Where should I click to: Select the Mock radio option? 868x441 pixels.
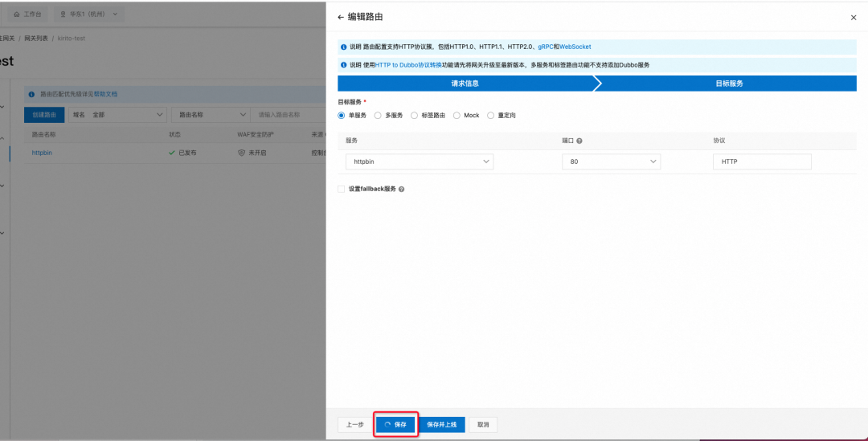[457, 116]
